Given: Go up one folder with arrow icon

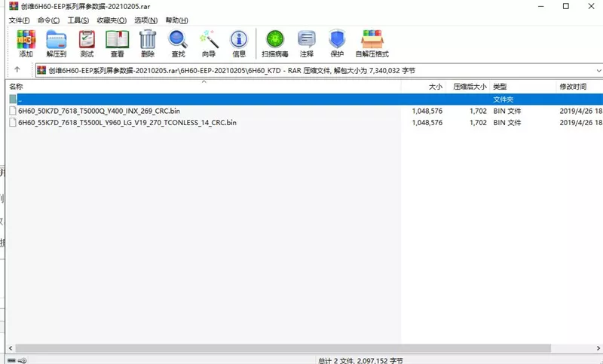Looking at the screenshot, I should coord(17,69).
